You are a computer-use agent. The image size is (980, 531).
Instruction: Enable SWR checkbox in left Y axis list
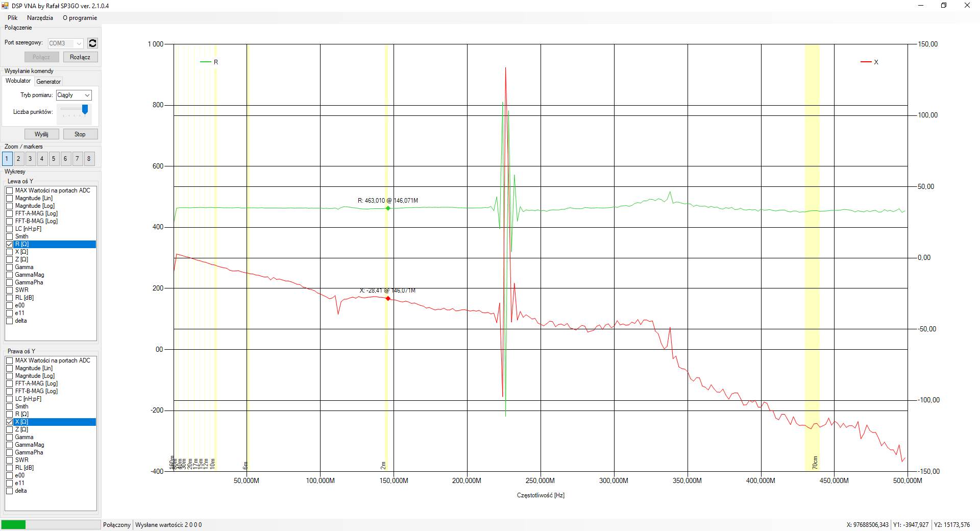10,290
